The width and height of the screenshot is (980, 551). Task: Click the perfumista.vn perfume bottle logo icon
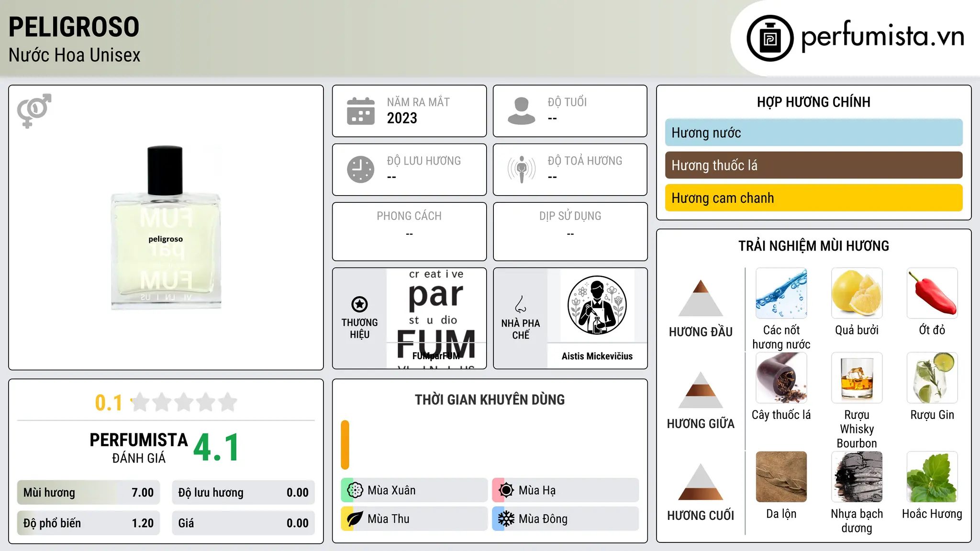770,38
